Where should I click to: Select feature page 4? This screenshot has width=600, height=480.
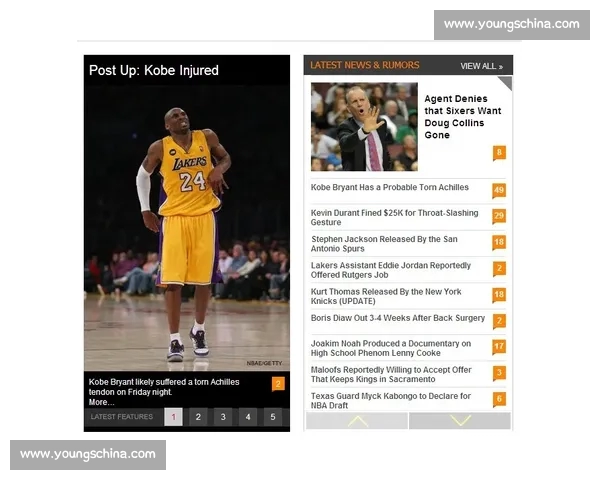click(x=248, y=417)
